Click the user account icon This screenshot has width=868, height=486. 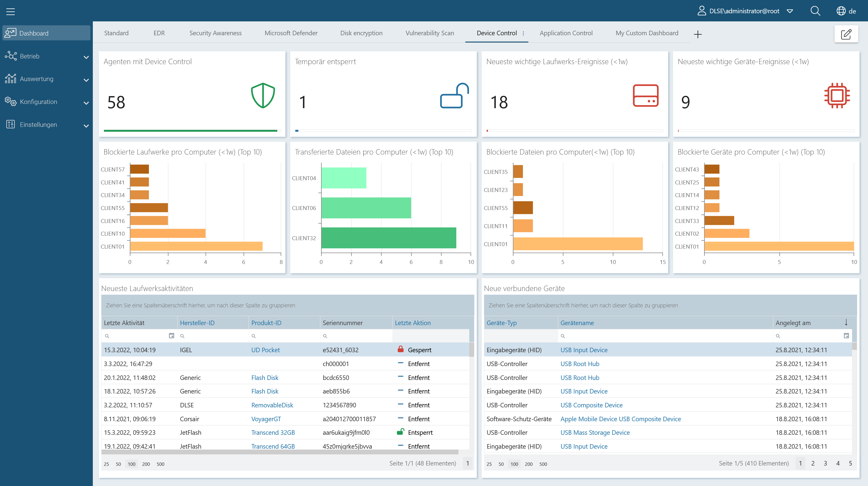pyautogui.click(x=702, y=11)
